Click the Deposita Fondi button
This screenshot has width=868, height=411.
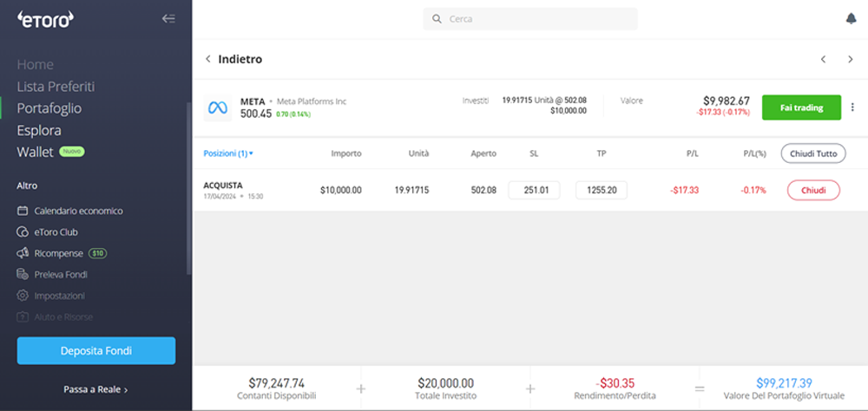(x=96, y=350)
